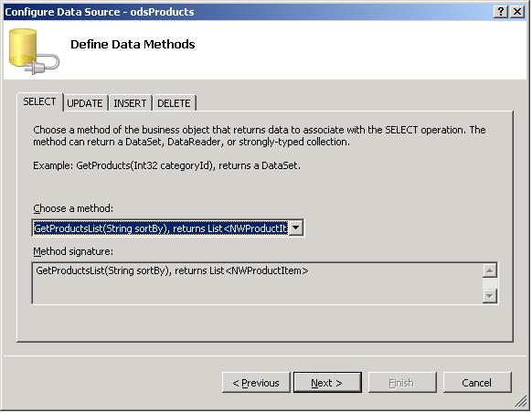Select the highlighted GetProductsList combo box text
The height and width of the screenshot is (413, 532).
(161, 228)
